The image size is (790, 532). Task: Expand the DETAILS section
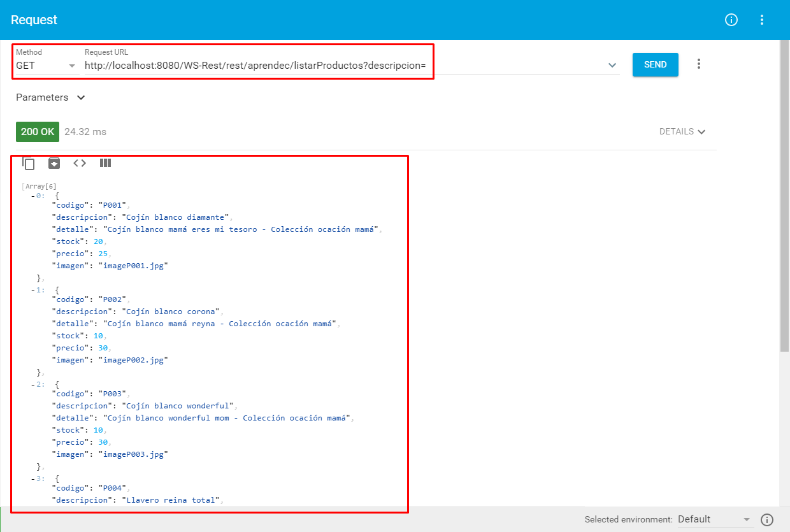tap(682, 131)
